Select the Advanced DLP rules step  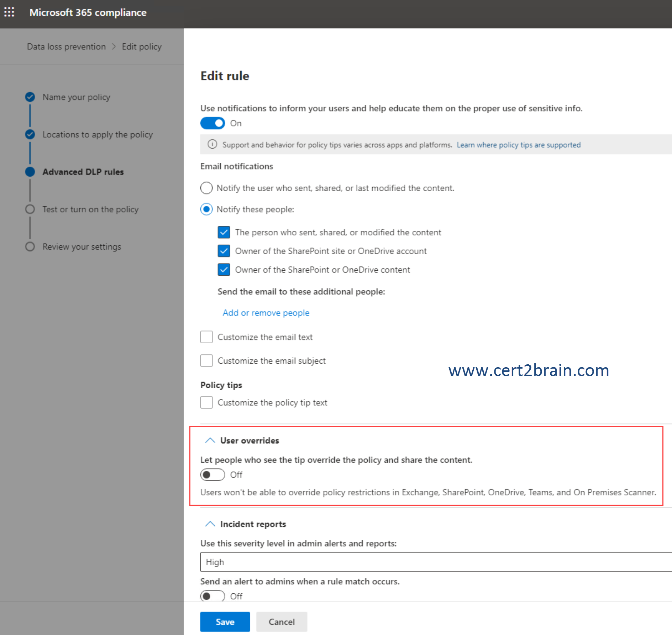pyautogui.click(x=83, y=172)
